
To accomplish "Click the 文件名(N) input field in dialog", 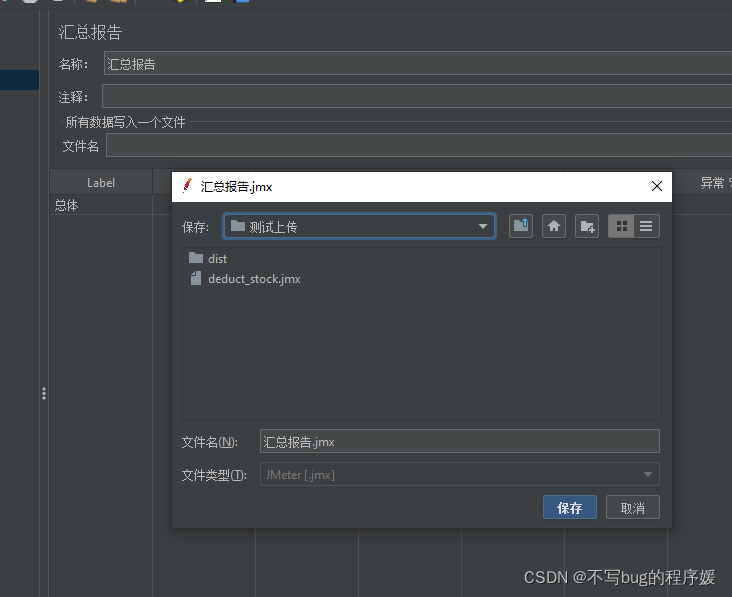I will (x=459, y=442).
